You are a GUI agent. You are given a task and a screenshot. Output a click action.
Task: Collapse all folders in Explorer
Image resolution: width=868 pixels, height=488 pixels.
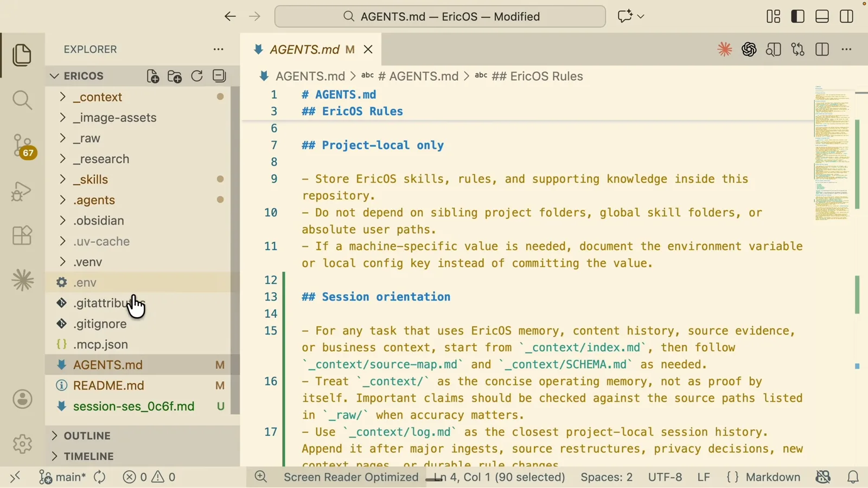click(x=219, y=76)
